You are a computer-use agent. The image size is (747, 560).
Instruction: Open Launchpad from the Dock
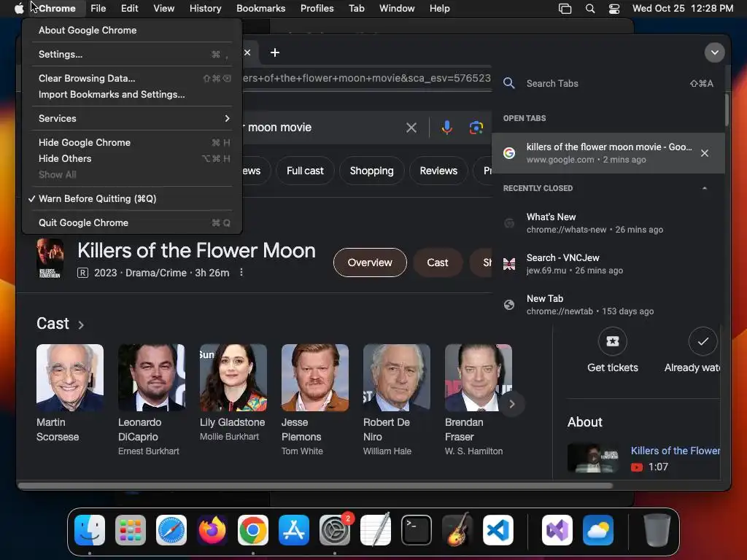coord(131,530)
